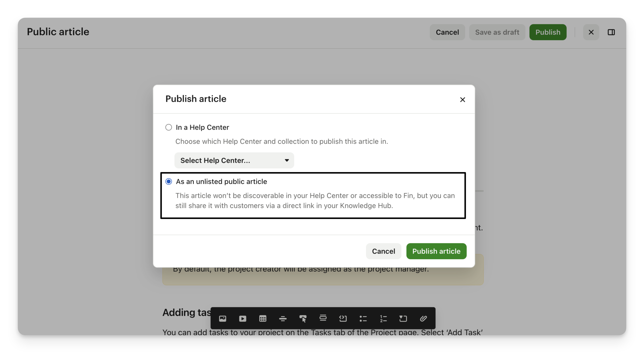Close the Publish article dialog with X
The width and height of the screenshot is (644, 353).
[462, 100]
